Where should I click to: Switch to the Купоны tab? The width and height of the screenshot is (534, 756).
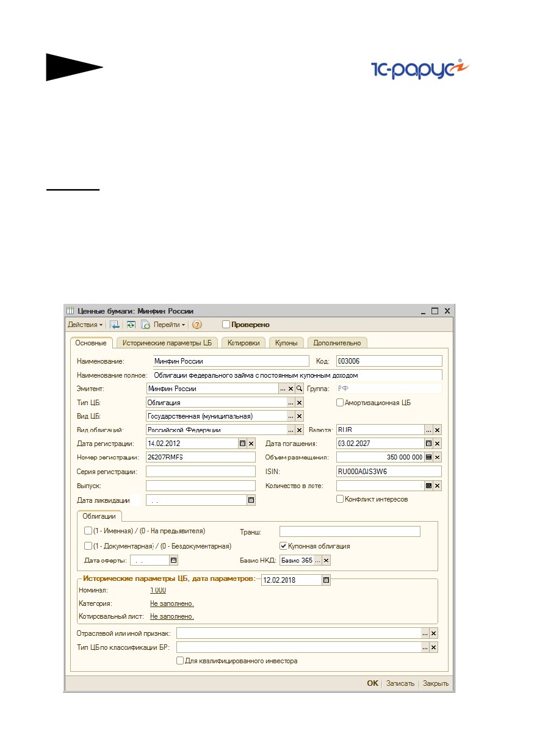286,343
